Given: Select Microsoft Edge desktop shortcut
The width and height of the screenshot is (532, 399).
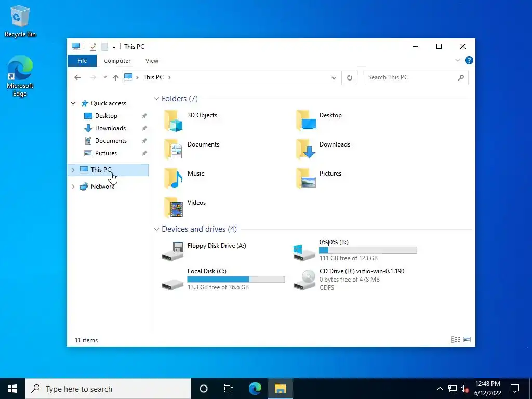Looking at the screenshot, I should 20,76.
